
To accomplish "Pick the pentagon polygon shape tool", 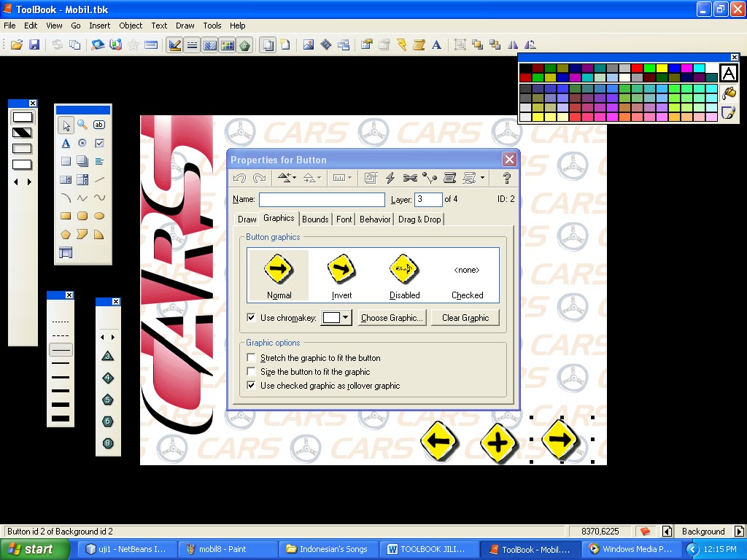I will pyautogui.click(x=66, y=234).
